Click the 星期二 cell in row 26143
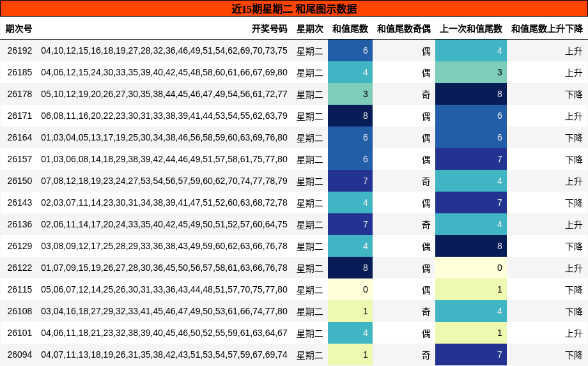Image resolution: width=588 pixels, height=366 pixels. [310, 203]
